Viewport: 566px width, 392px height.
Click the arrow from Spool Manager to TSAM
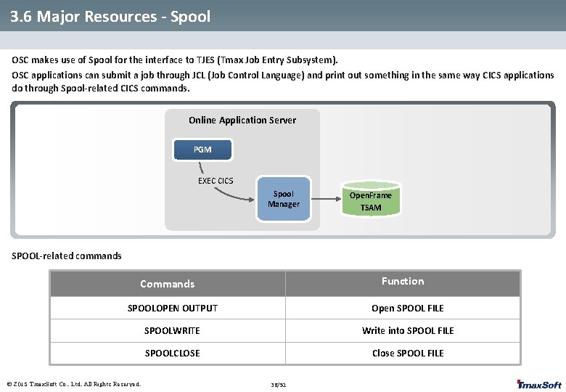(x=326, y=199)
